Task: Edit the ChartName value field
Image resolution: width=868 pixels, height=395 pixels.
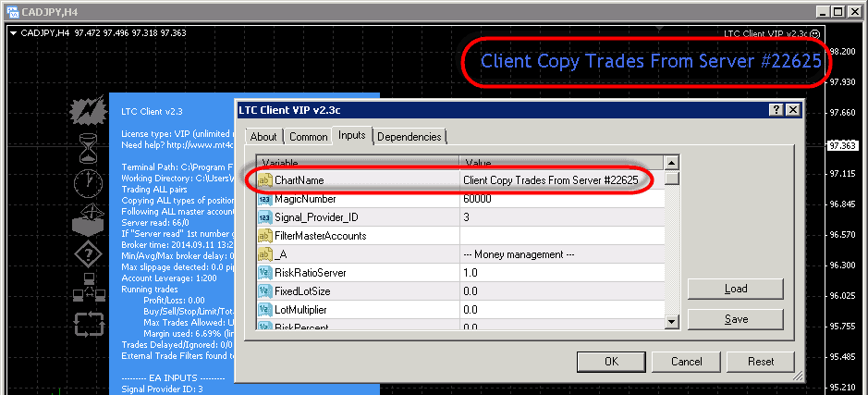Action: tap(562, 180)
